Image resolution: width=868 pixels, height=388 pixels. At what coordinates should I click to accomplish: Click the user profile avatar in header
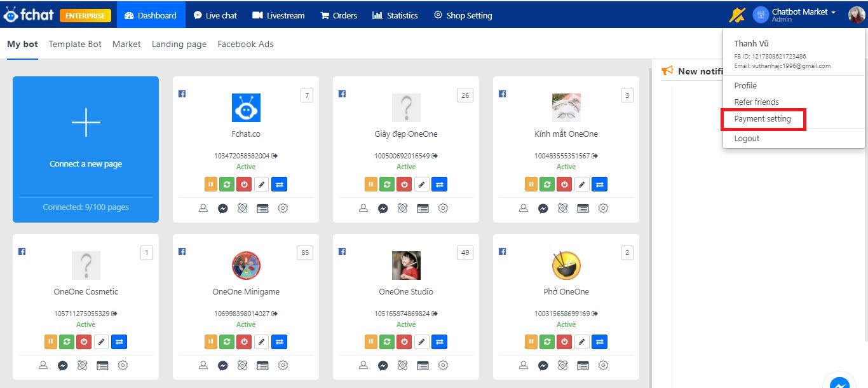coord(857,15)
